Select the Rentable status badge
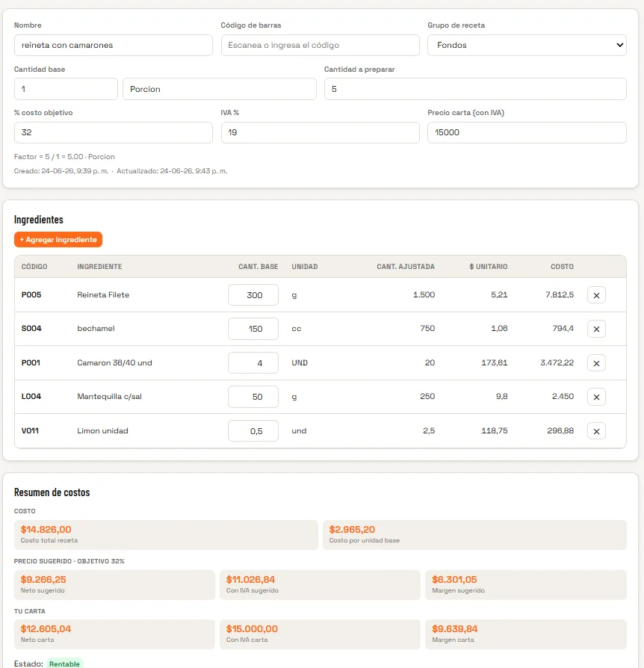The image size is (644, 668). pyautogui.click(x=64, y=664)
